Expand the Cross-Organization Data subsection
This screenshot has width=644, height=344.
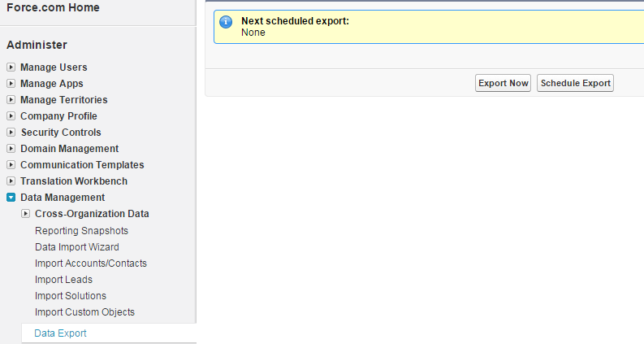click(25, 214)
